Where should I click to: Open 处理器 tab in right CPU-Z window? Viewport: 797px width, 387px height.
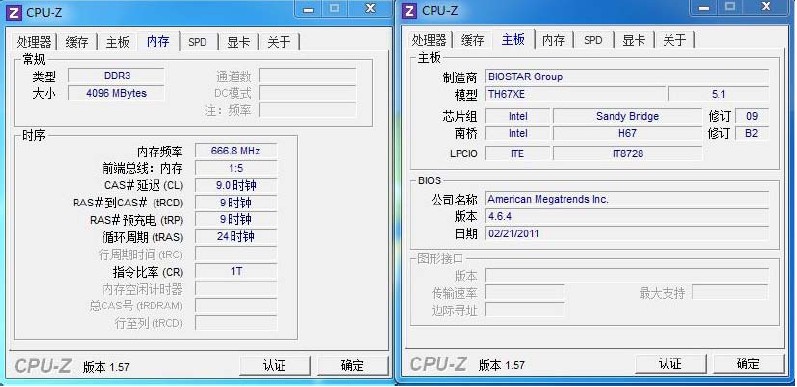click(429, 40)
